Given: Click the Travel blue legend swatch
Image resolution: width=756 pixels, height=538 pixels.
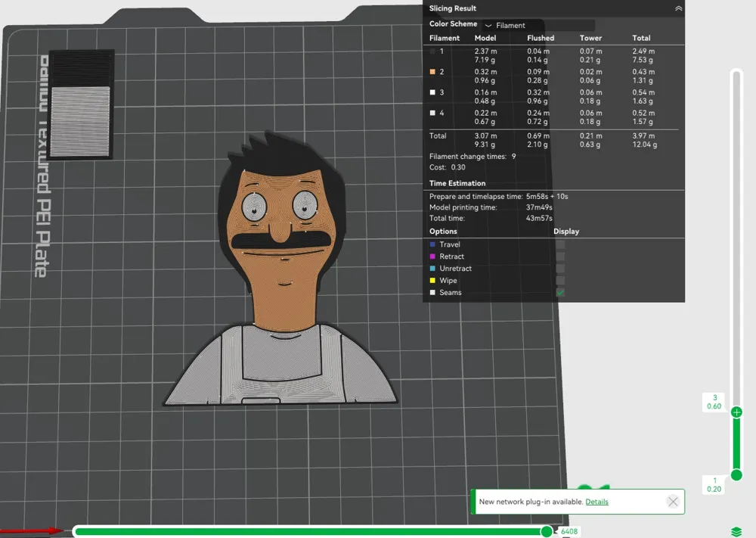Looking at the screenshot, I should pyautogui.click(x=432, y=244).
